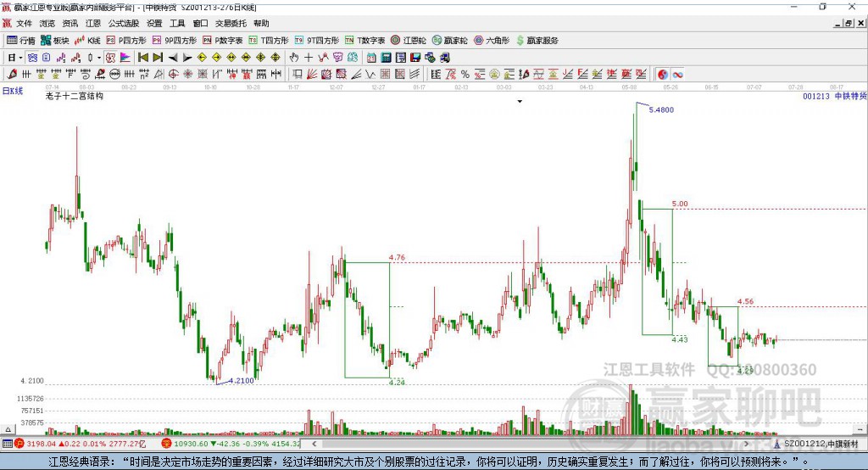Select the hand pan tool icon
The width and height of the screenshot is (868, 470).
(294, 57)
